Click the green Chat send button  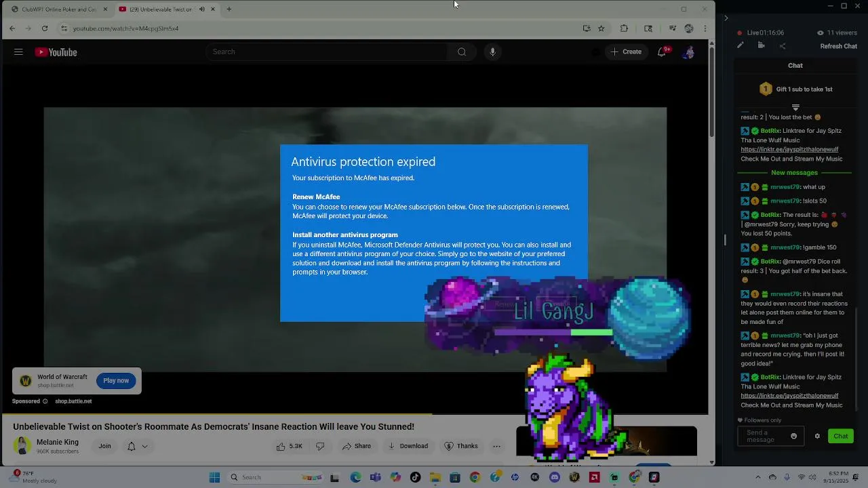click(841, 436)
